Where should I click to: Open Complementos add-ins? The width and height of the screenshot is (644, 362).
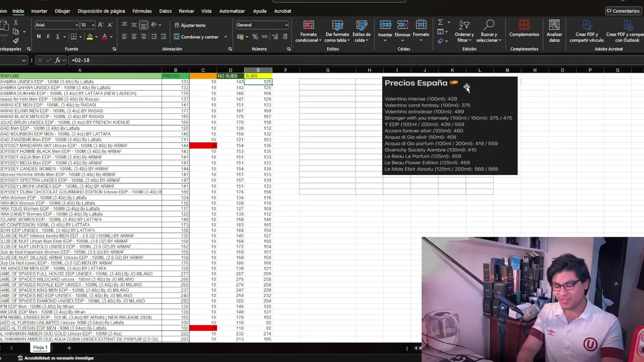(524, 29)
